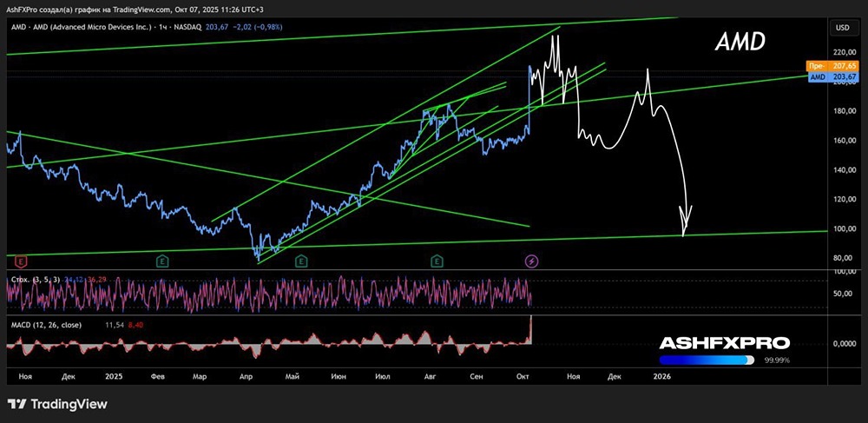868x423 pixels.
Task: Click the 0,0000 level on the MACD scale
Action: (845, 344)
